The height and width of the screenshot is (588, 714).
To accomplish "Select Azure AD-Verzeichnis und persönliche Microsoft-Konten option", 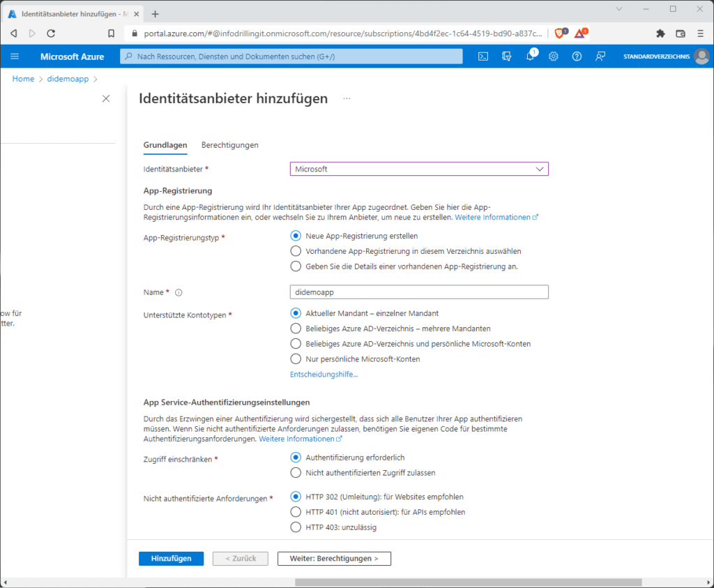I will point(296,343).
